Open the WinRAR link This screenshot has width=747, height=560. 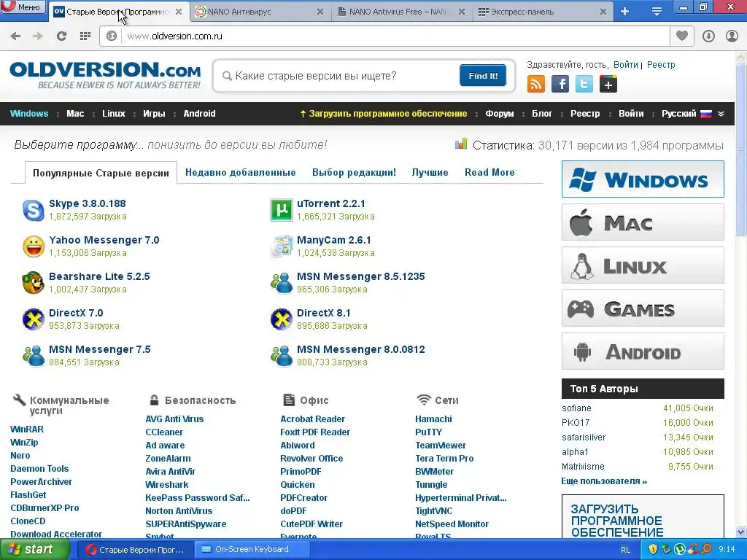click(x=27, y=429)
